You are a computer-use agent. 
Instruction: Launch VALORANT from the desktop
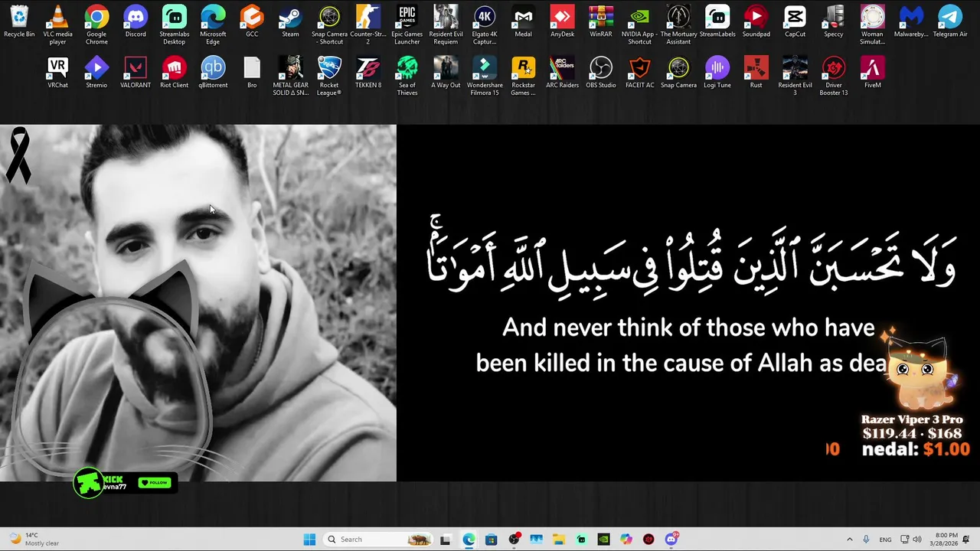(x=136, y=73)
